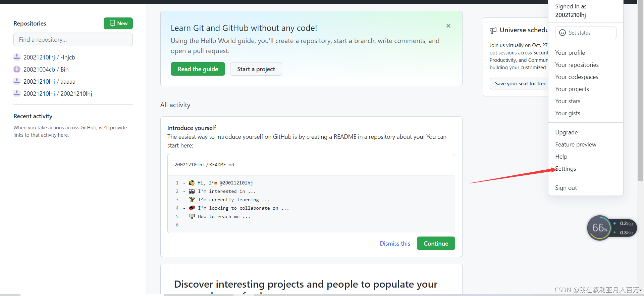Click the collaborate emoji on line 4
This screenshot has width=644, height=296.
192,208
